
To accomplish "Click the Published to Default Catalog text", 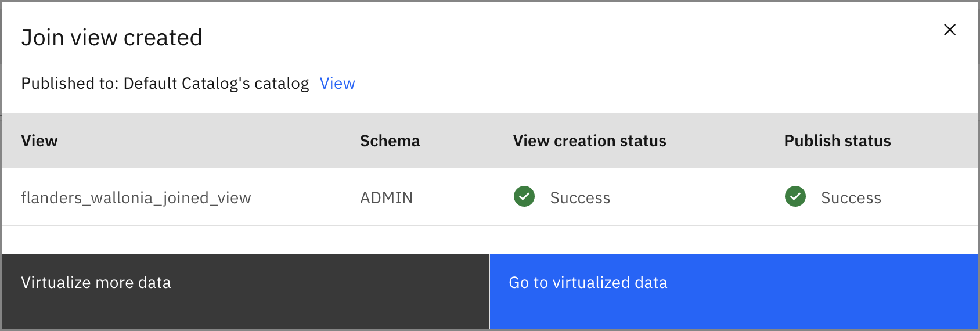I will coord(165,84).
